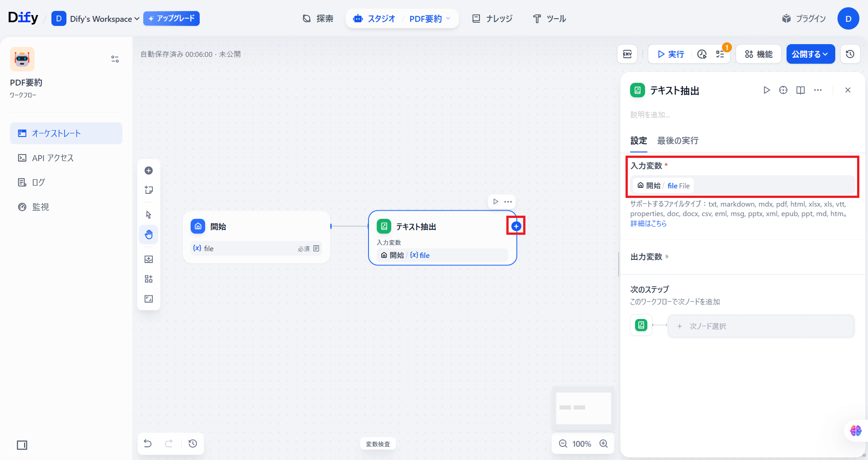
Task: Click the ENV environment variables icon
Action: [x=627, y=54]
